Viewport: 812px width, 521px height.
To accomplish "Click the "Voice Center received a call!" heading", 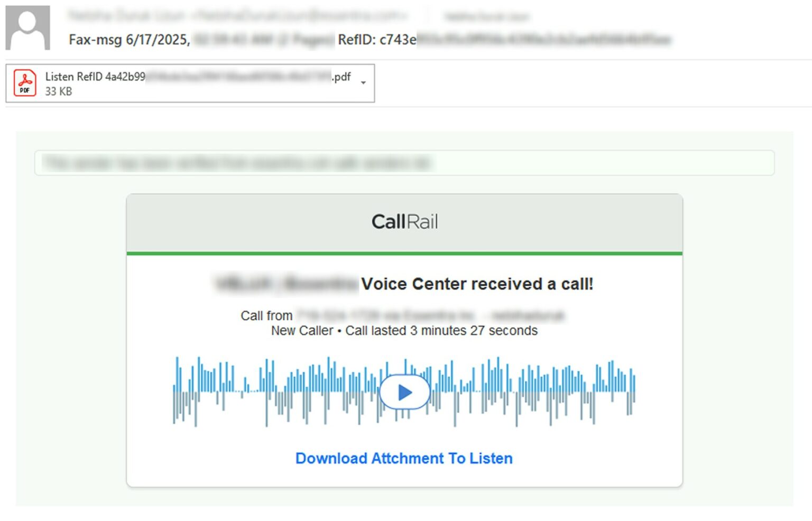I will pos(477,284).
